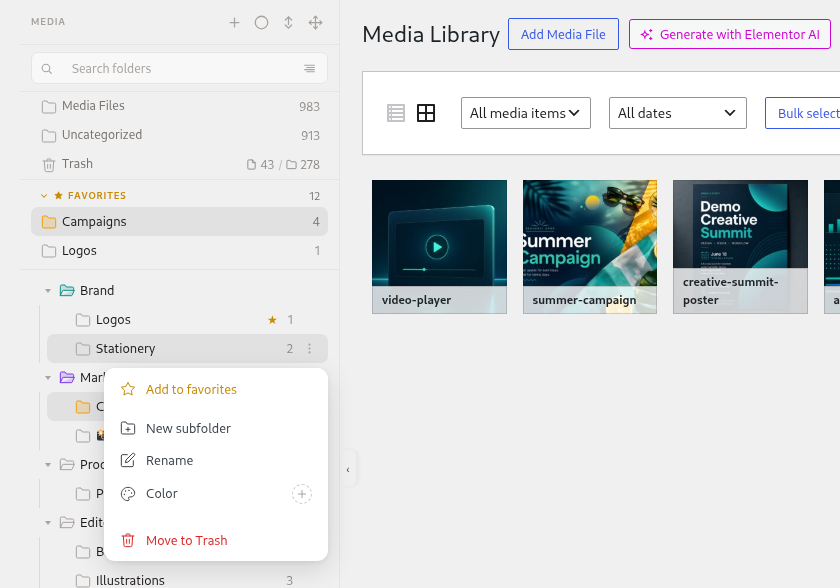The image size is (840, 588).
Task: Switch to grid view icon
Action: click(x=426, y=113)
